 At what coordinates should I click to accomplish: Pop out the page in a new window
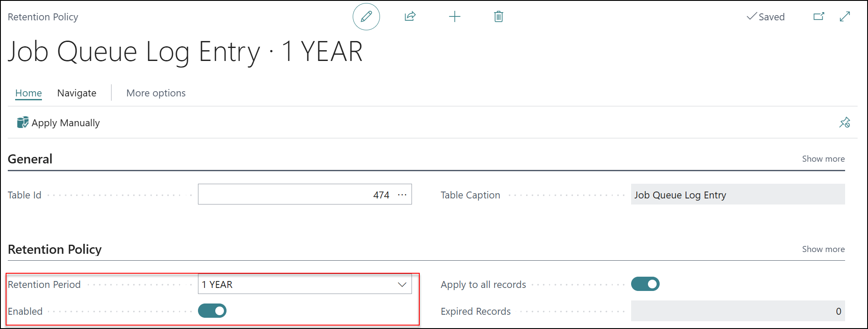(818, 16)
